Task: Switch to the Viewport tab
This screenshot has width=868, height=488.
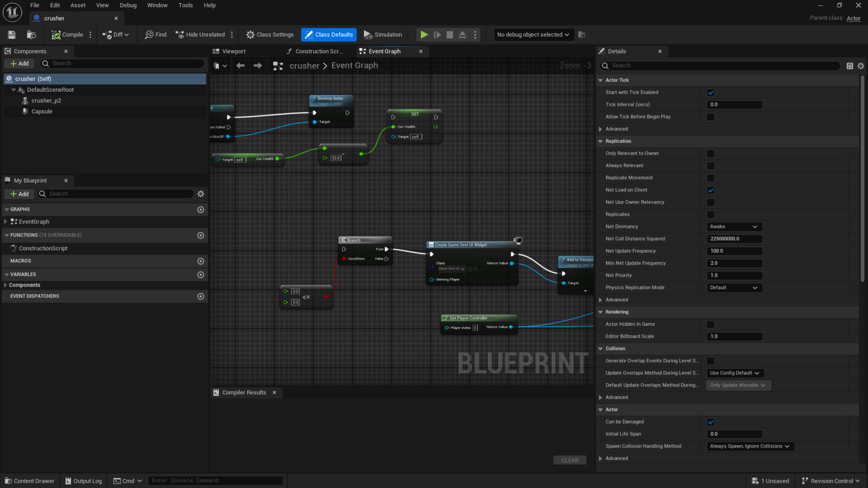Action: (x=229, y=52)
